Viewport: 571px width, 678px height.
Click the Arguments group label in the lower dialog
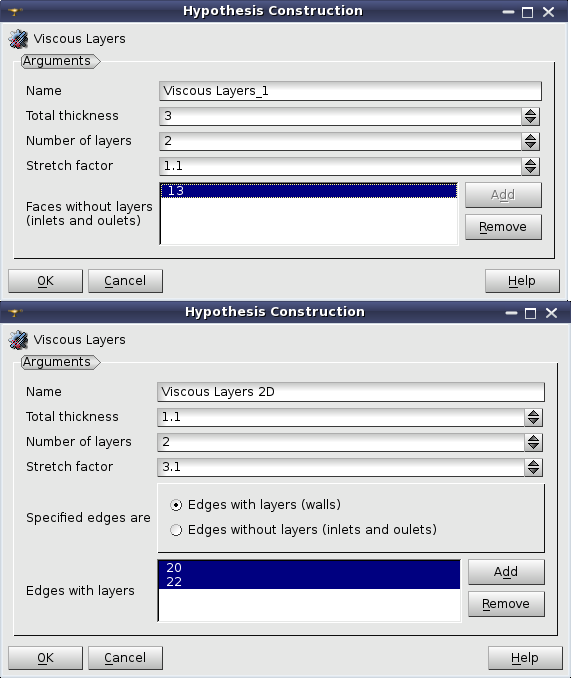tap(57, 362)
